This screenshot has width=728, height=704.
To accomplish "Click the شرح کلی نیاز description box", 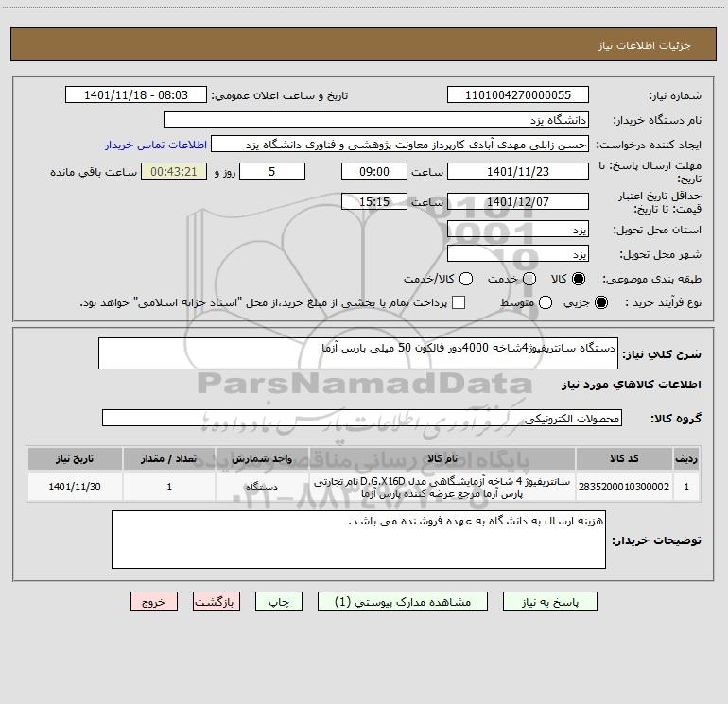I will click(358, 353).
